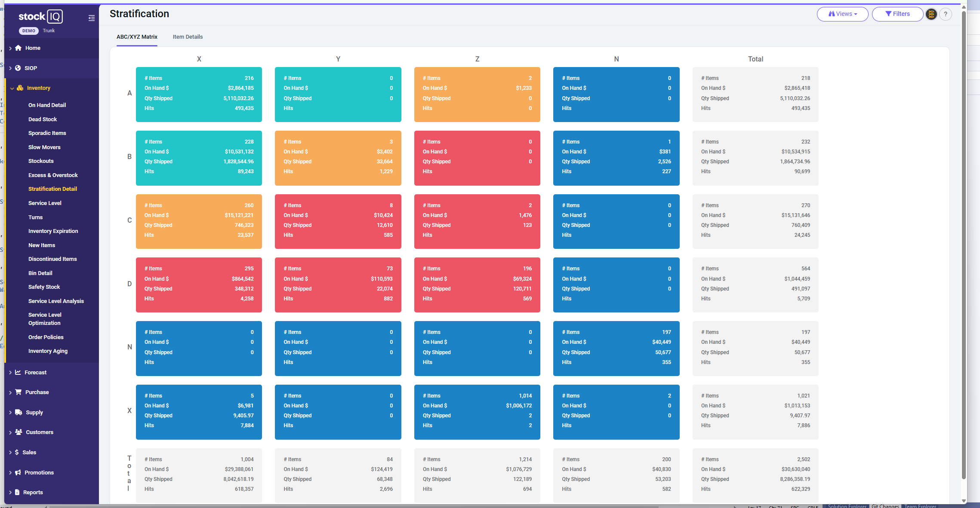Click the Sales dollar icon
The height and width of the screenshot is (508, 980).
click(x=17, y=452)
